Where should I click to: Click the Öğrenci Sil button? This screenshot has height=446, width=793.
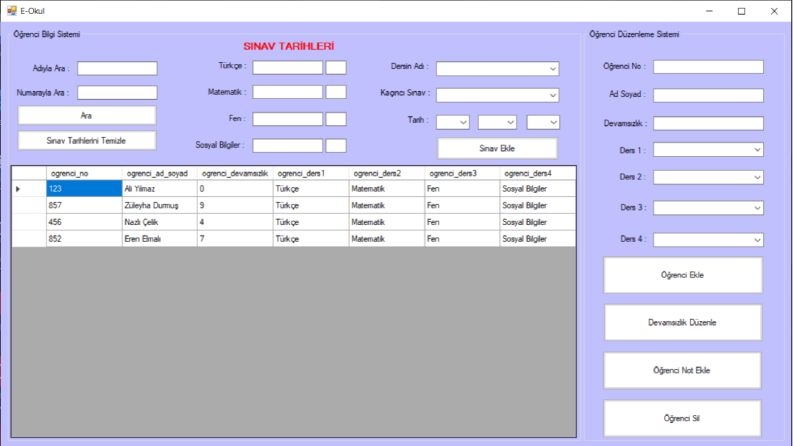682,418
